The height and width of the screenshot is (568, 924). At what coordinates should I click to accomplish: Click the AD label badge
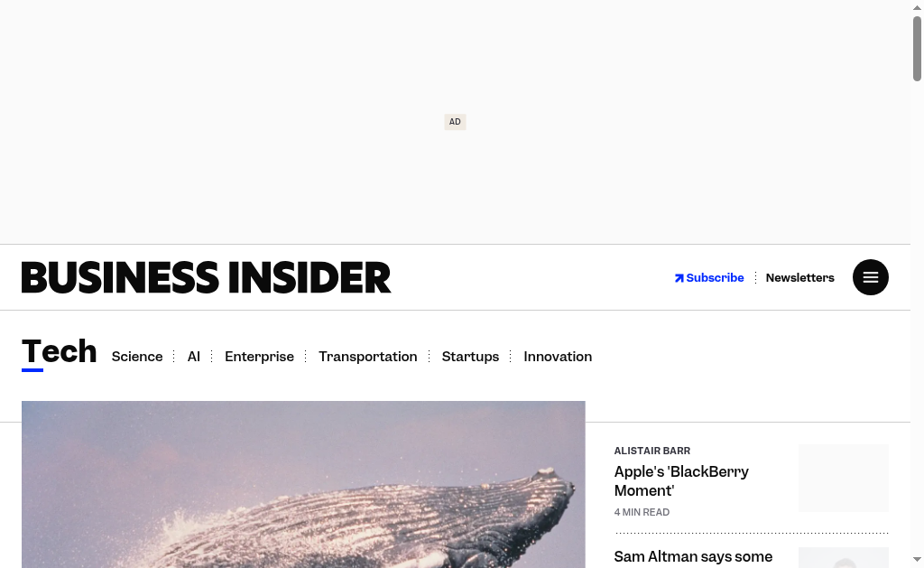455,122
